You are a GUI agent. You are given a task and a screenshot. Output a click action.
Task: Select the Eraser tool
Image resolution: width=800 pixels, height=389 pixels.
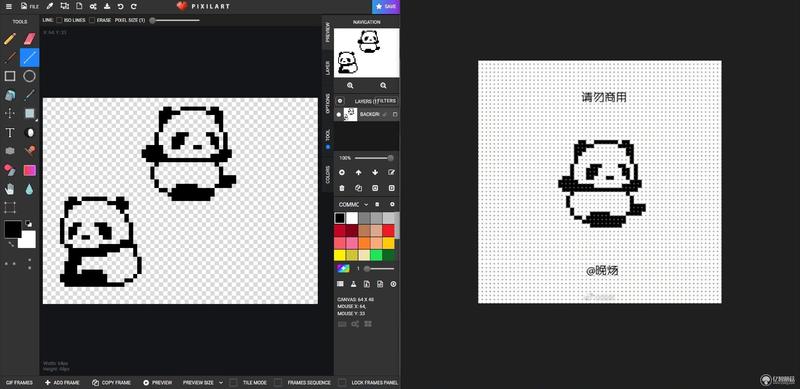tap(30, 39)
